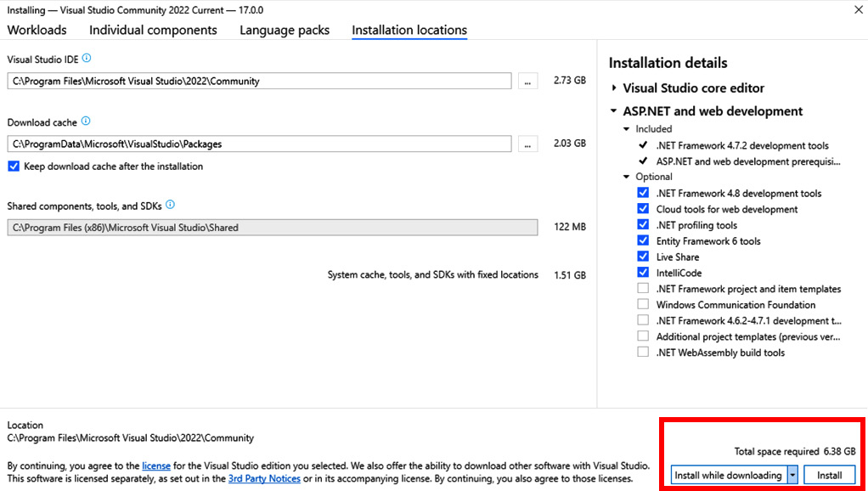The height and width of the screenshot is (491, 868).
Task: Open the 3rd Party Notices link
Action: click(265, 478)
